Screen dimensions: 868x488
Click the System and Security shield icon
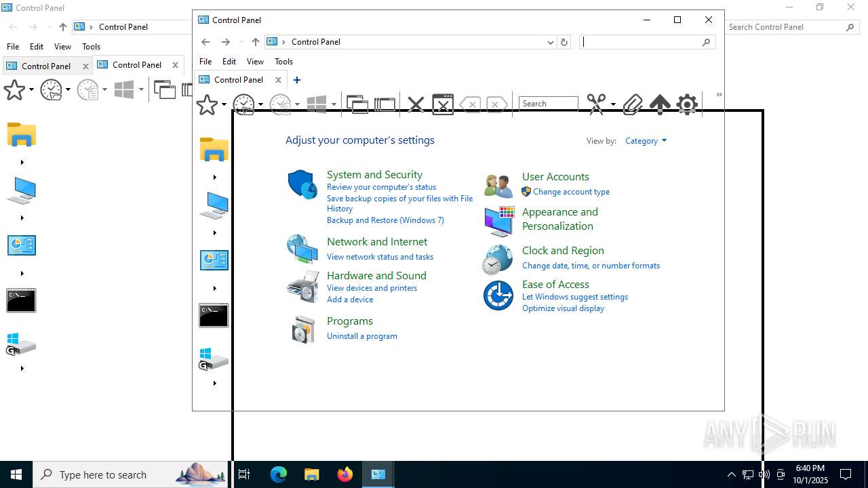coord(302,184)
